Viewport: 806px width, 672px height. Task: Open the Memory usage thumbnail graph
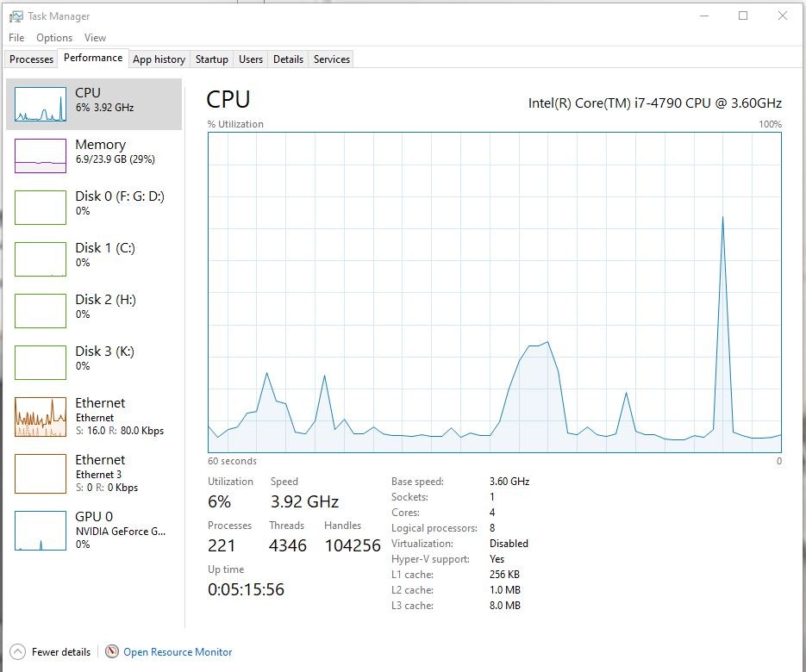pyautogui.click(x=41, y=156)
